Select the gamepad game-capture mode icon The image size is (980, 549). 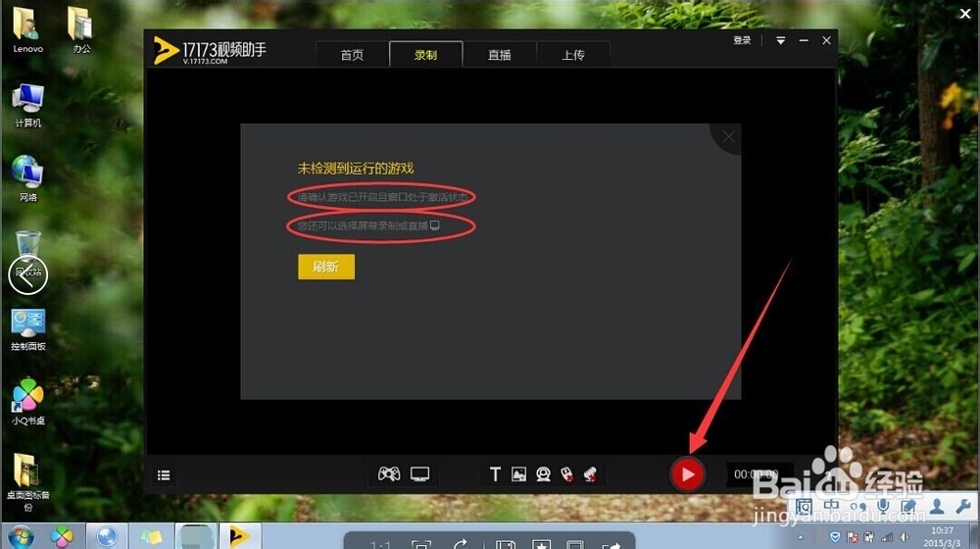[389, 474]
